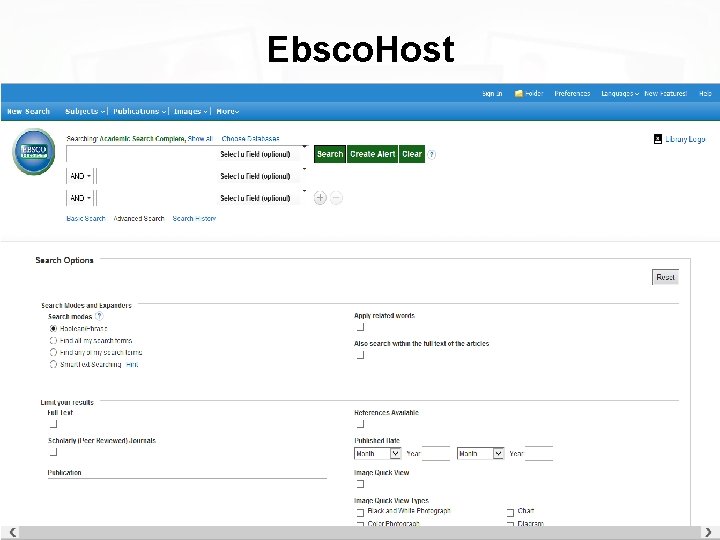Switch to the Basic Search link
The image size is (720, 540).
(86, 219)
